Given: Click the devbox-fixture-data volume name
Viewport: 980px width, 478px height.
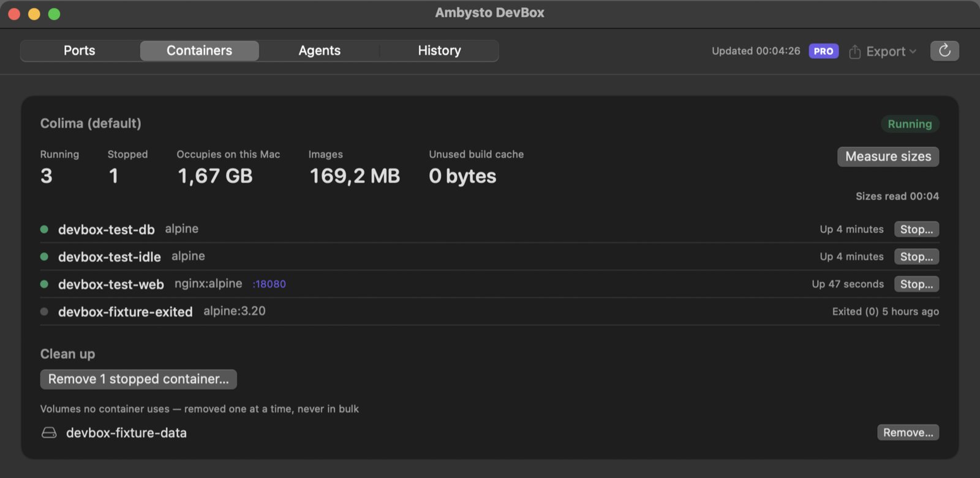Looking at the screenshot, I should 126,433.
